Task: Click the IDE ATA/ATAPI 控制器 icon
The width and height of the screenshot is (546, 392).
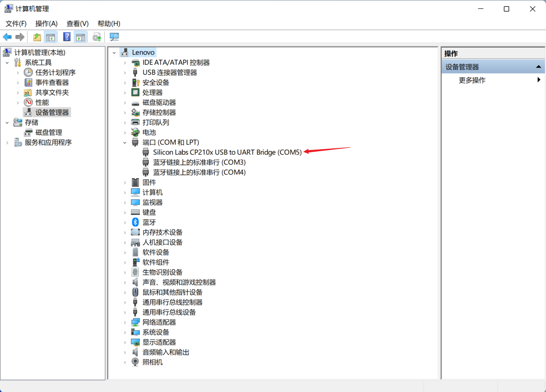Action: (135, 63)
